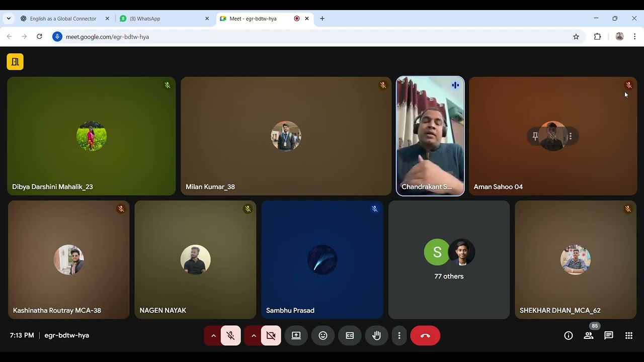Open Aman Sahoo 04 tile more options
The height and width of the screenshot is (362, 644).
[x=570, y=136]
